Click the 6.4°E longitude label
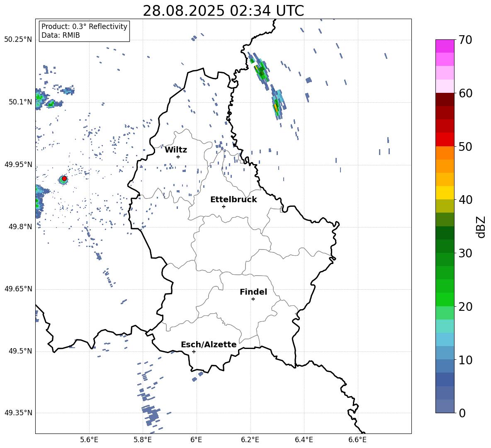491x448 pixels. tap(304, 440)
